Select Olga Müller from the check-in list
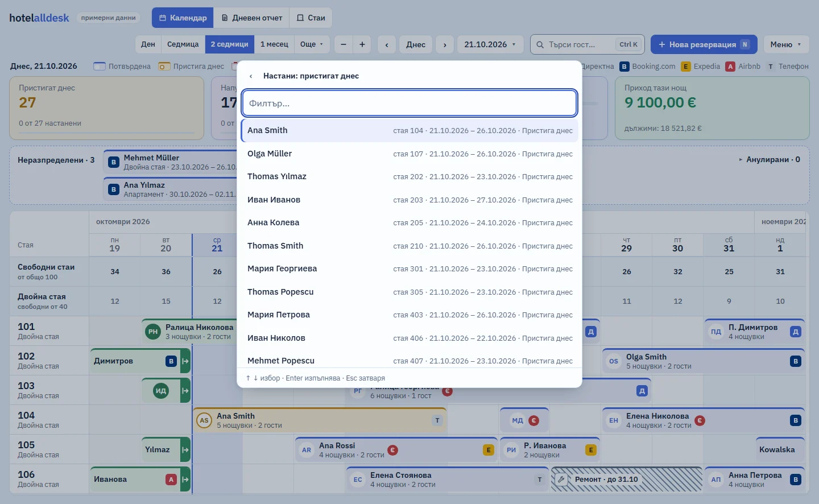 [409, 154]
